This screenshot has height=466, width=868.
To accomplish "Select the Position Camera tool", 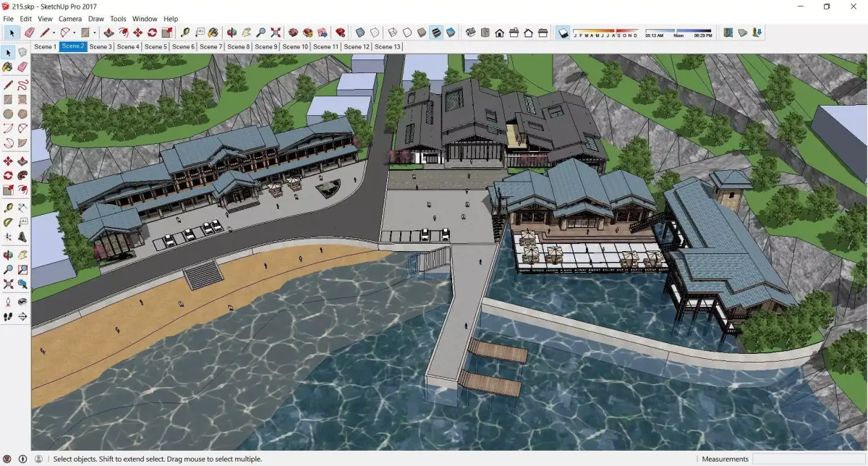I will (x=8, y=302).
